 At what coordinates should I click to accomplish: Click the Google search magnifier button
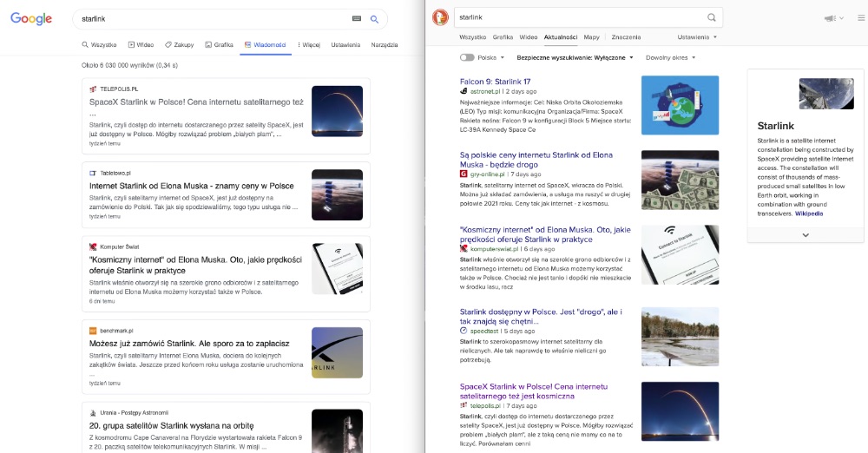coord(374,18)
